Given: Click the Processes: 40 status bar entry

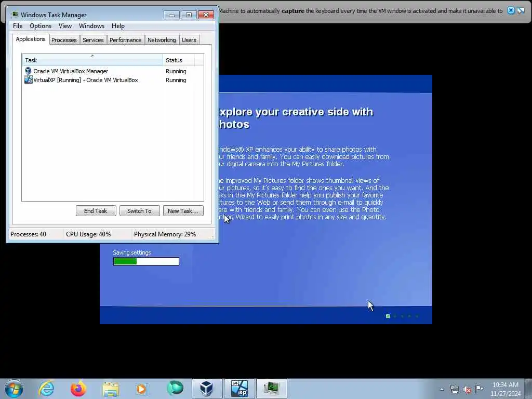Looking at the screenshot, I should point(28,234).
